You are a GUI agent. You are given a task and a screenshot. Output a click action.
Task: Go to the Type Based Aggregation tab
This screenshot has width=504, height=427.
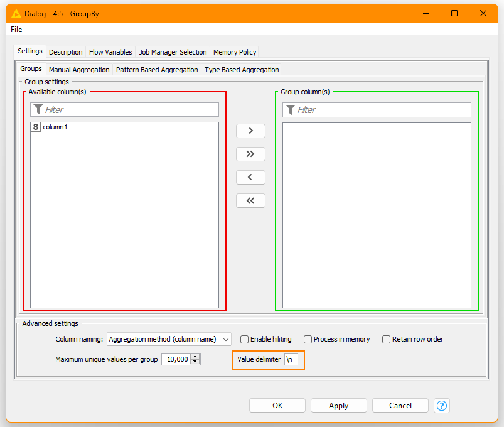coord(242,70)
